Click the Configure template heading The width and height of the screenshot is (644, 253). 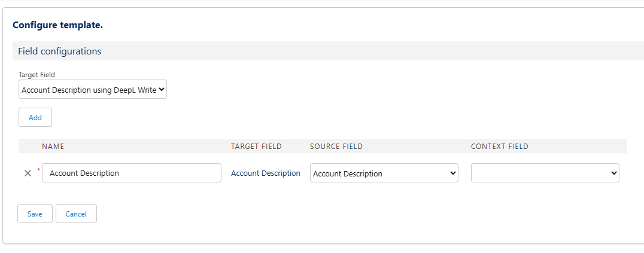(x=57, y=25)
